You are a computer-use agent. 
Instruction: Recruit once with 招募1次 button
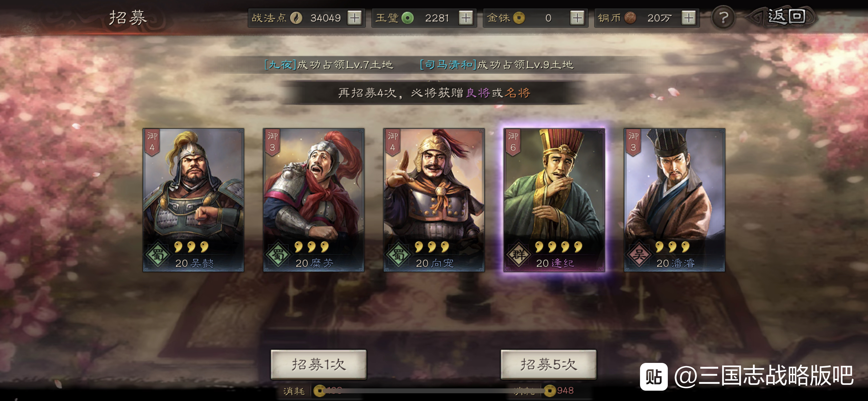coord(318,364)
